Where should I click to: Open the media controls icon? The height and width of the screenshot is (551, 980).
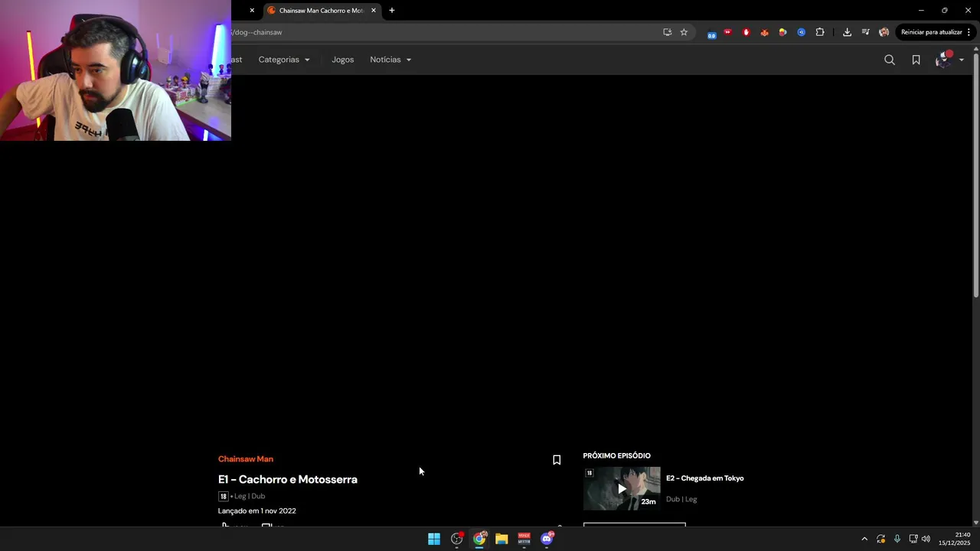click(865, 32)
